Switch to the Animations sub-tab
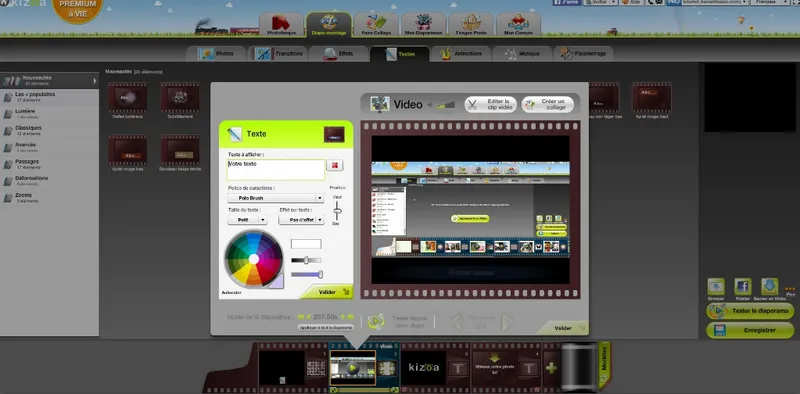This screenshot has width=800, height=394. click(461, 54)
